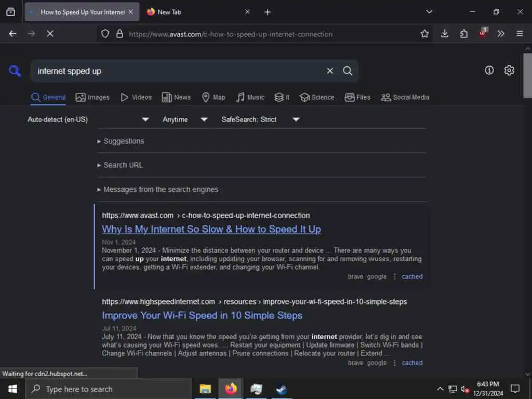Open cached link for highspeedinternet result

tap(412, 363)
